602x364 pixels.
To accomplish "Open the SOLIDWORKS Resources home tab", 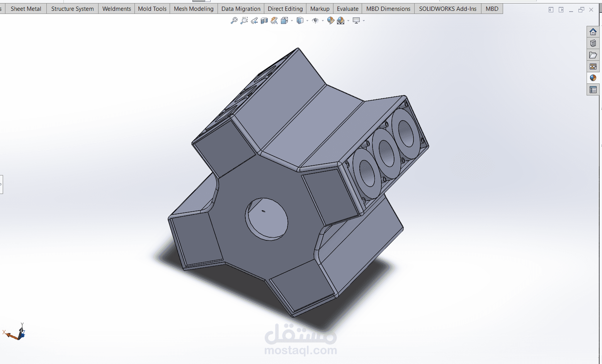I will (593, 32).
